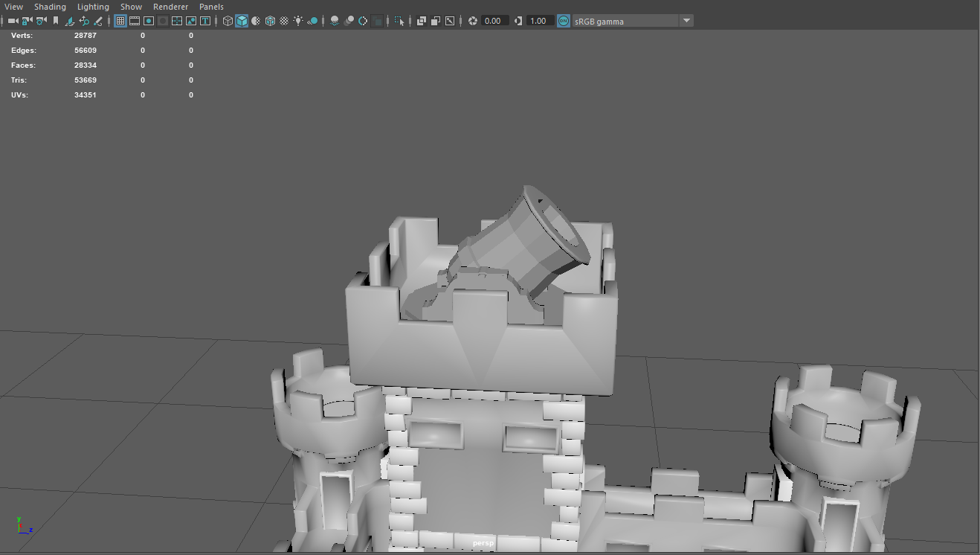Toggle the Resolution Gate display
The height and width of the screenshot is (555, 980).
[149, 21]
